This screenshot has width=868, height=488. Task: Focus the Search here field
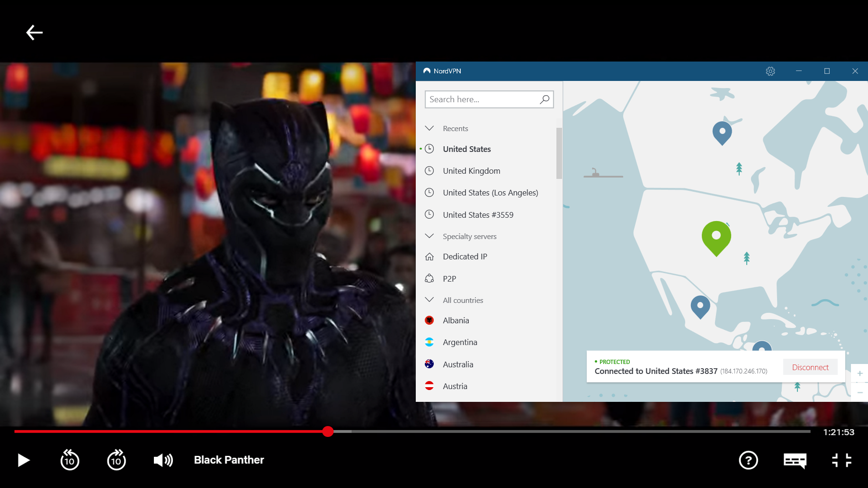(x=489, y=99)
